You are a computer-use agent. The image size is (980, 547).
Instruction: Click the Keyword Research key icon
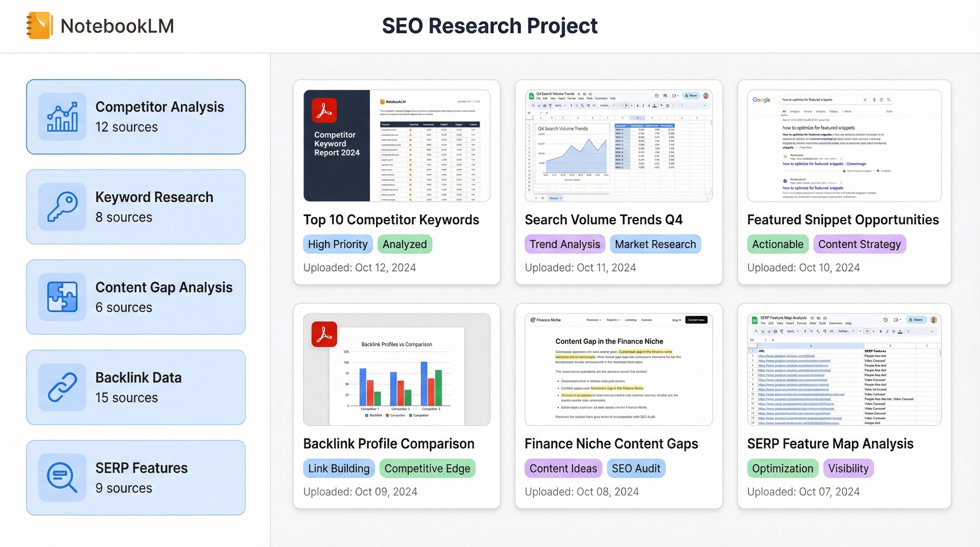62,207
